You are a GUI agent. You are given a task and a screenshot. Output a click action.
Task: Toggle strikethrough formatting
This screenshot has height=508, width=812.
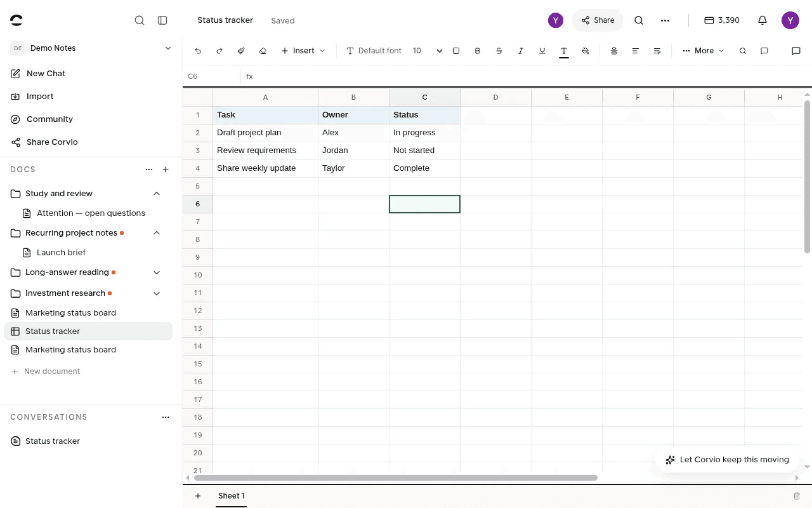pos(499,51)
